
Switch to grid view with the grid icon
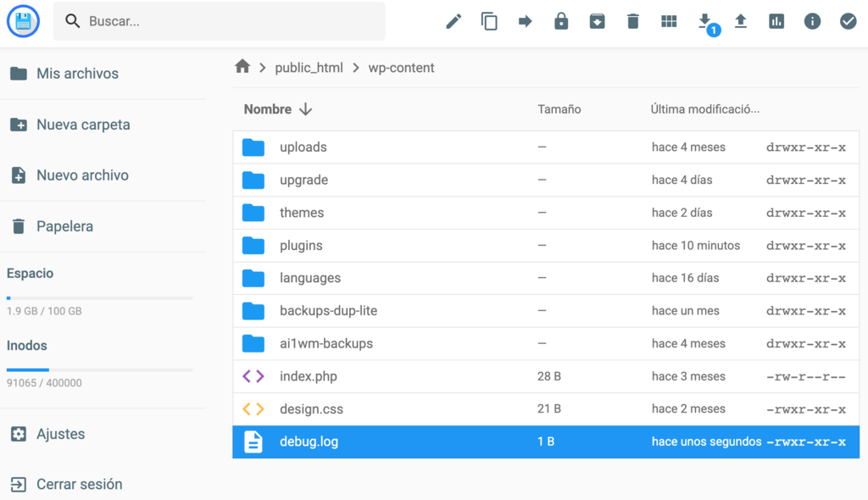pyautogui.click(x=669, y=20)
